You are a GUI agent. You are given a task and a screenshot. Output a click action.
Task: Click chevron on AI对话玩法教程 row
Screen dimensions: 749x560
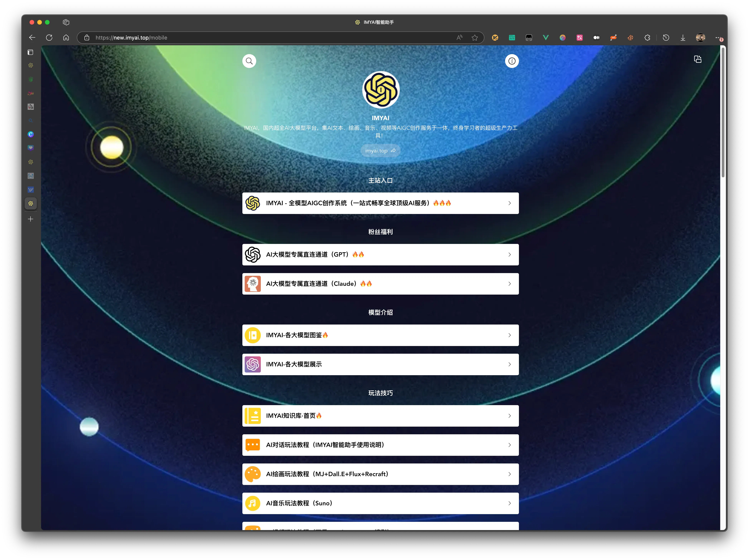[509, 445]
